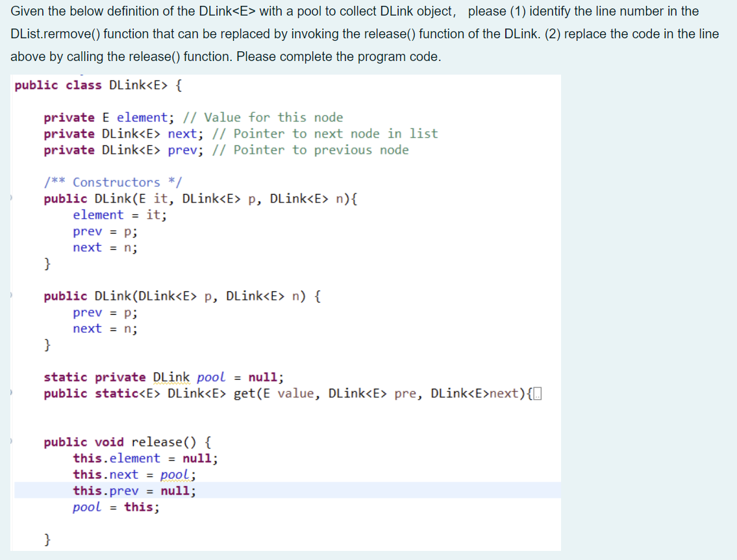The image size is (737, 560).
Task: Click the class name DLink<E> in the declaration
Action: 137,85
